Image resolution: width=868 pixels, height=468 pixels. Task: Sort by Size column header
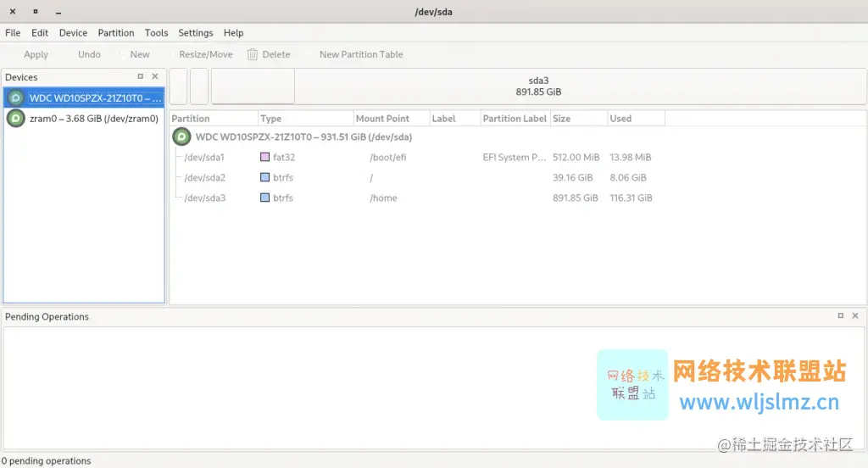578,119
